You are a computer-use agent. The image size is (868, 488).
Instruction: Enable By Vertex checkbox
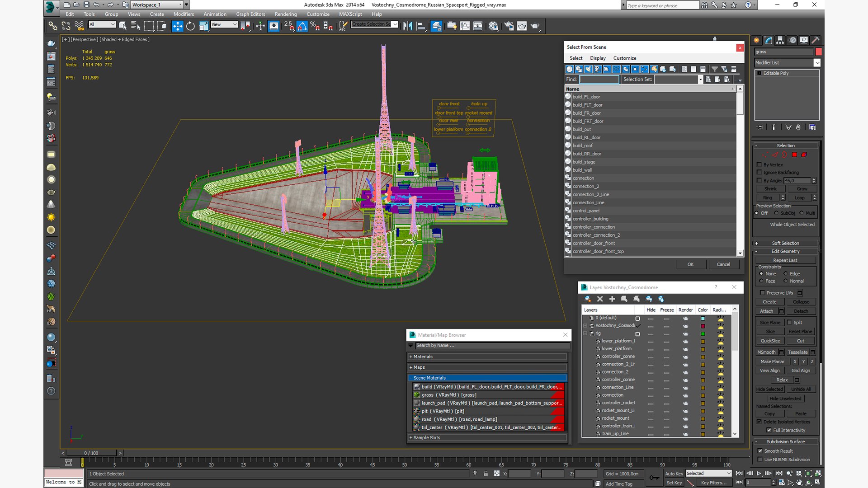[x=759, y=164]
